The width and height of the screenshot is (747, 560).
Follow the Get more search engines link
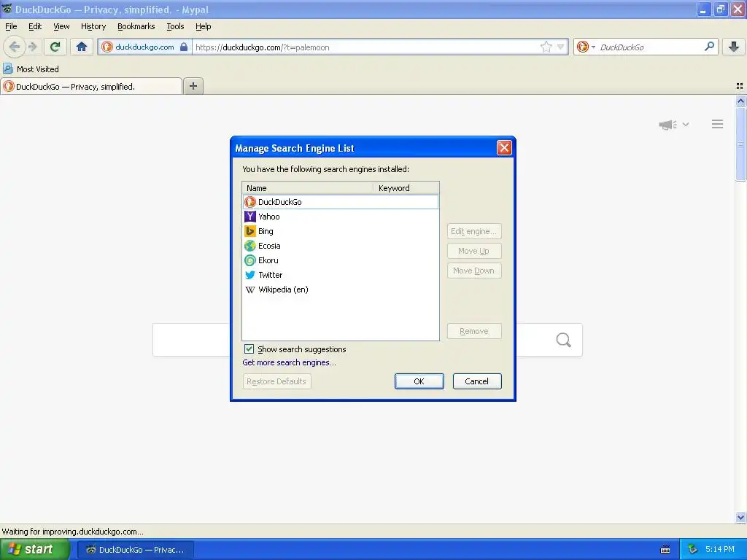pyautogui.click(x=289, y=362)
